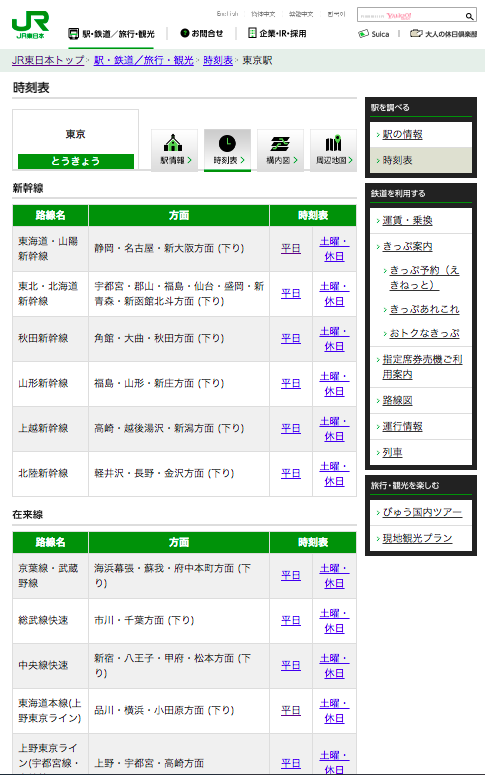Go to JR東日本トップ breadcrumb link
Screen dimensions: 485x775
pos(48,60)
